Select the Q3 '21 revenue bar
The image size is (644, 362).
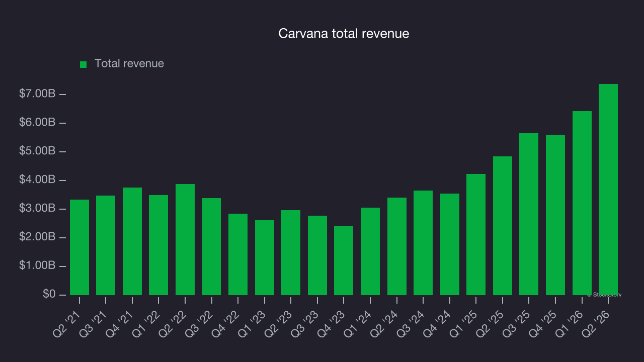click(106, 245)
